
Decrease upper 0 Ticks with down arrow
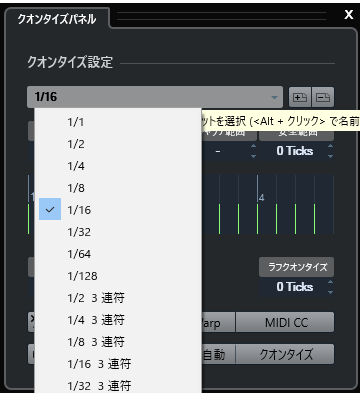click(330, 156)
